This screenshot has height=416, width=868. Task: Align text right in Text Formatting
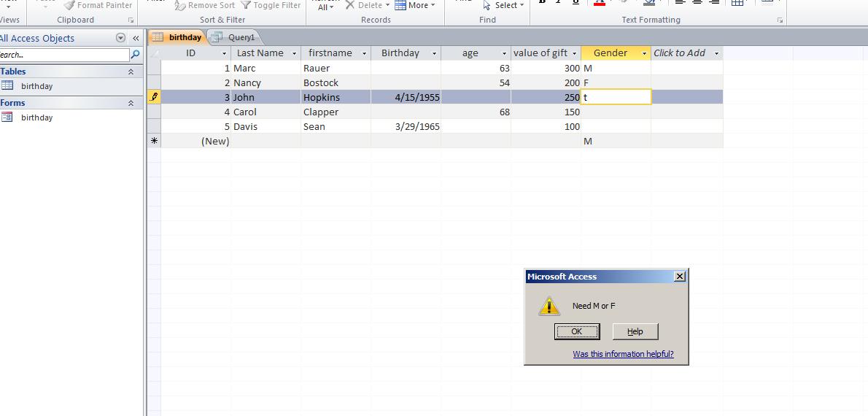[x=715, y=2]
